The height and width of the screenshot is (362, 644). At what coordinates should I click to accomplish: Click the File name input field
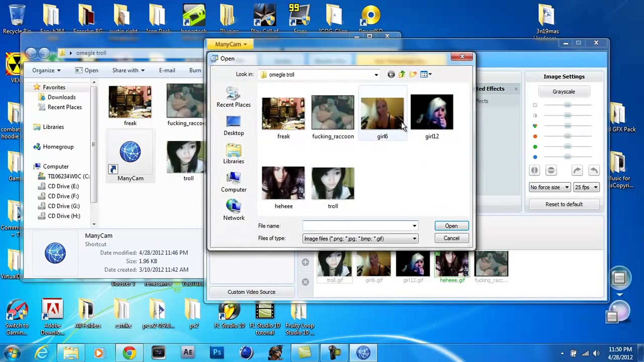357,226
